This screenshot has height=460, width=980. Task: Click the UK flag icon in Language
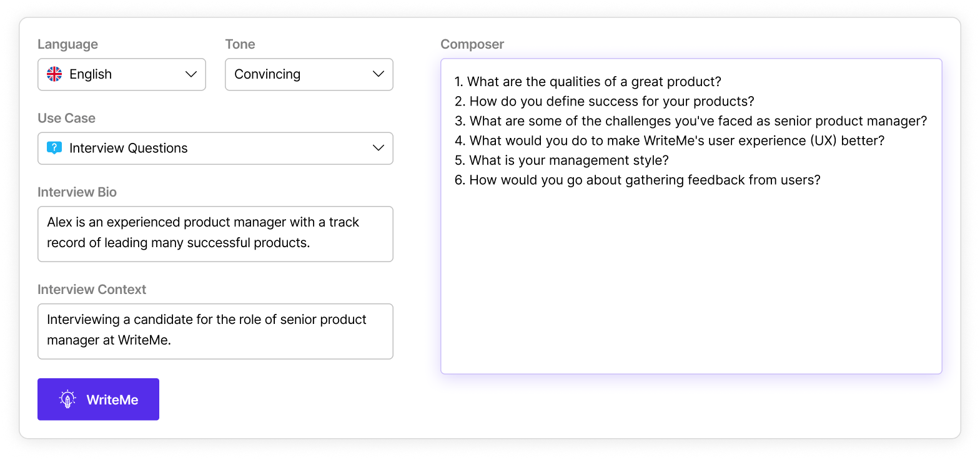click(55, 74)
